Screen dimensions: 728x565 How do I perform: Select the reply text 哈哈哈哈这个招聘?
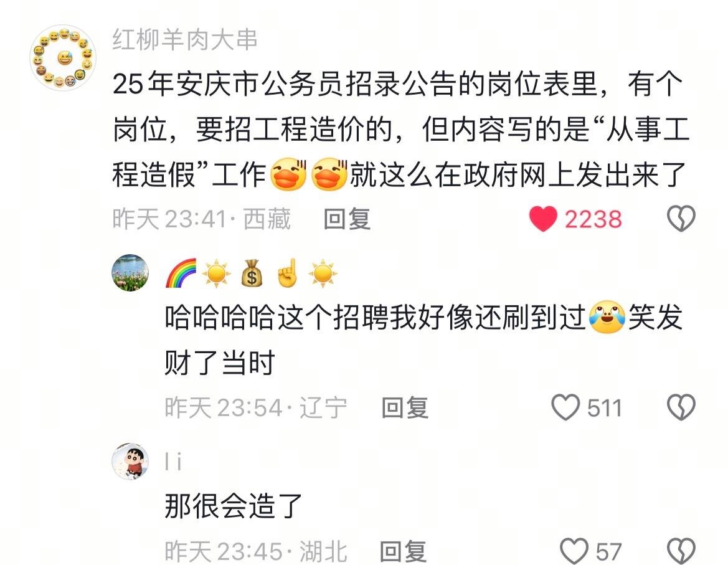tap(423, 340)
